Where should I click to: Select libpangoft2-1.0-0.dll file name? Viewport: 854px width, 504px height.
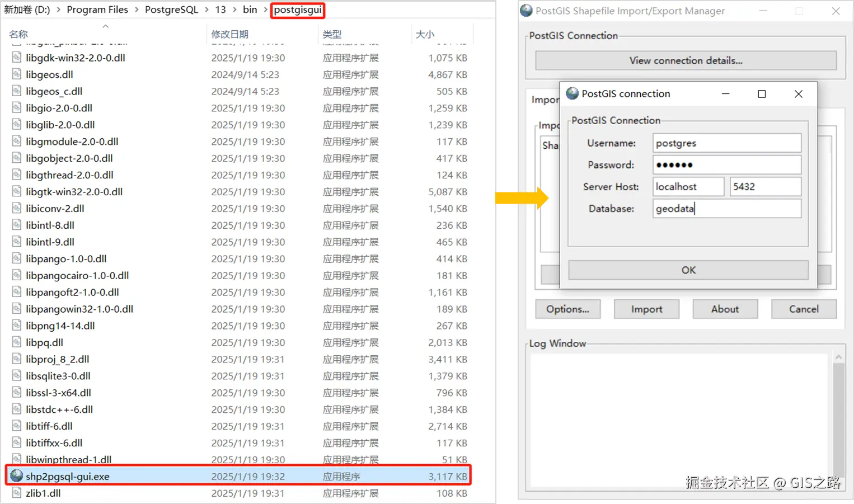(72, 292)
